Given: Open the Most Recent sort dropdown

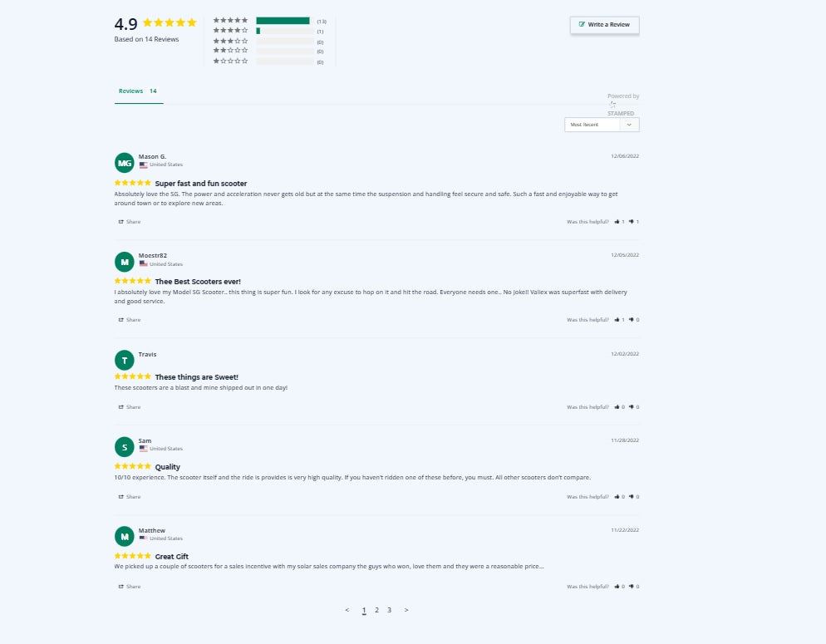Looking at the screenshot, I should pyautogui.click(x=602, y=125).
